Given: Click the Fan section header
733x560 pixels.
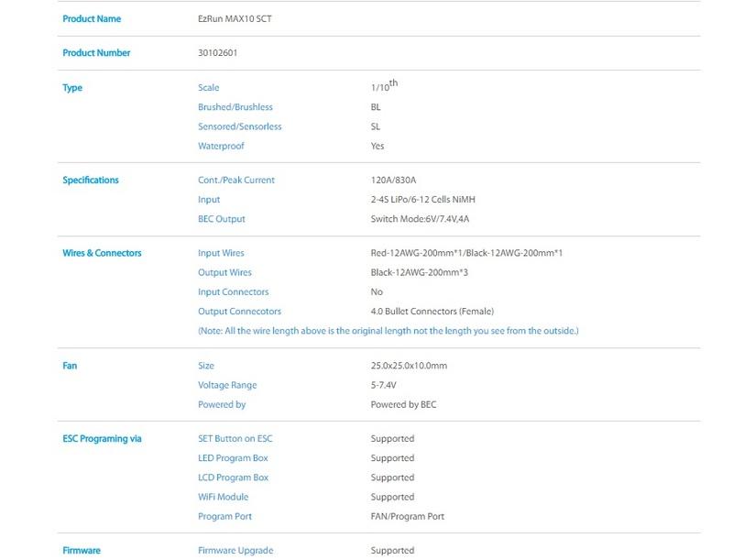Looking at the screenshot, I should point(70,366).
